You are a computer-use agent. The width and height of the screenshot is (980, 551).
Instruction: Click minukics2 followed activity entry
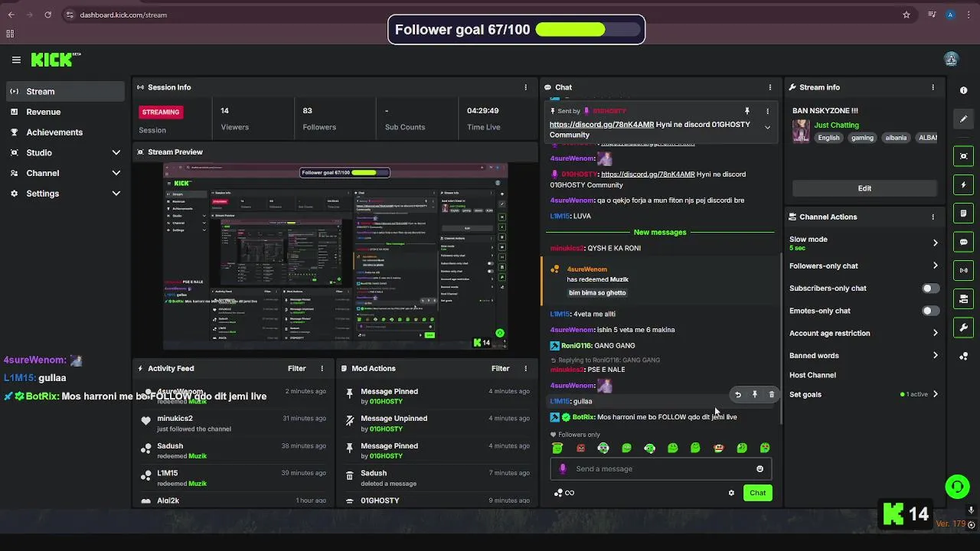233,423
